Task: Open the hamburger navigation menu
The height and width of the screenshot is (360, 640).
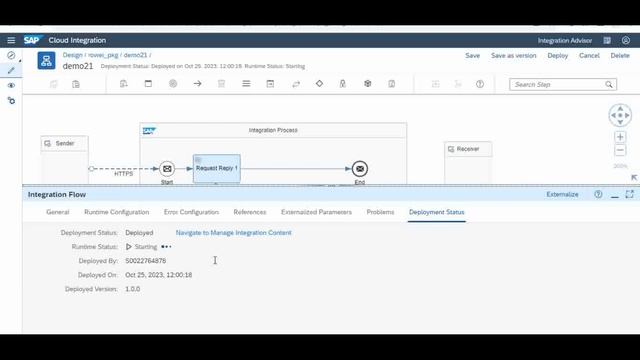Action: [x=11, y=40]
